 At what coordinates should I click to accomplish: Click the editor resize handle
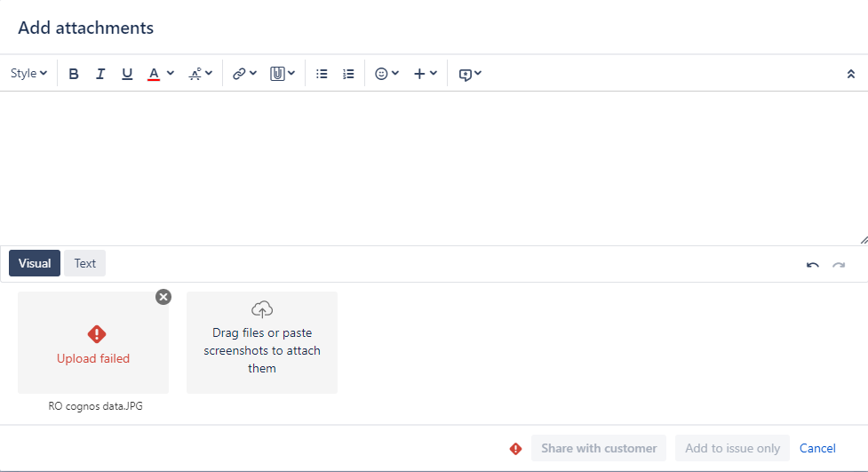pyautogui.click(x=864, y=240)
